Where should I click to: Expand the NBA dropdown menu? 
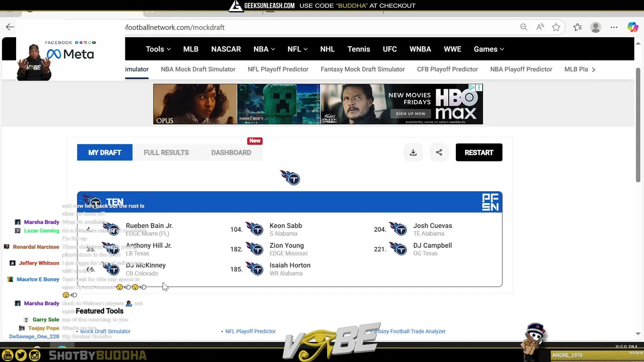click(x=264, y=49)
